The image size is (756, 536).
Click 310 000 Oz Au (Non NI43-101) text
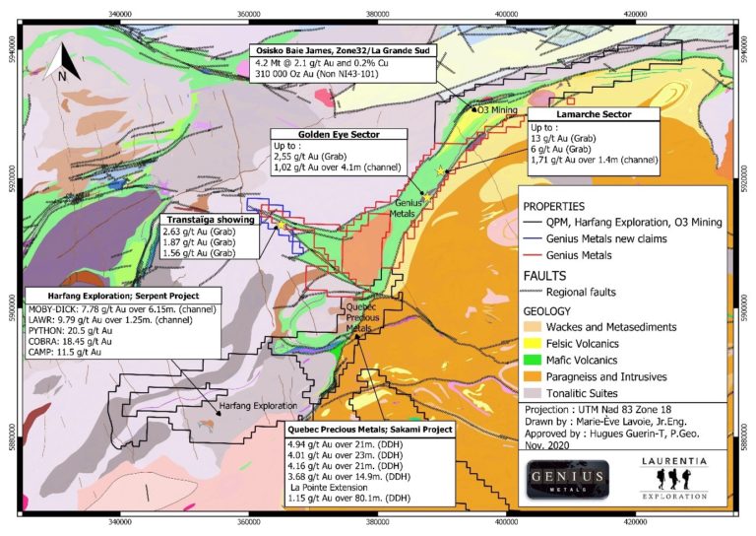pos(317,74)
